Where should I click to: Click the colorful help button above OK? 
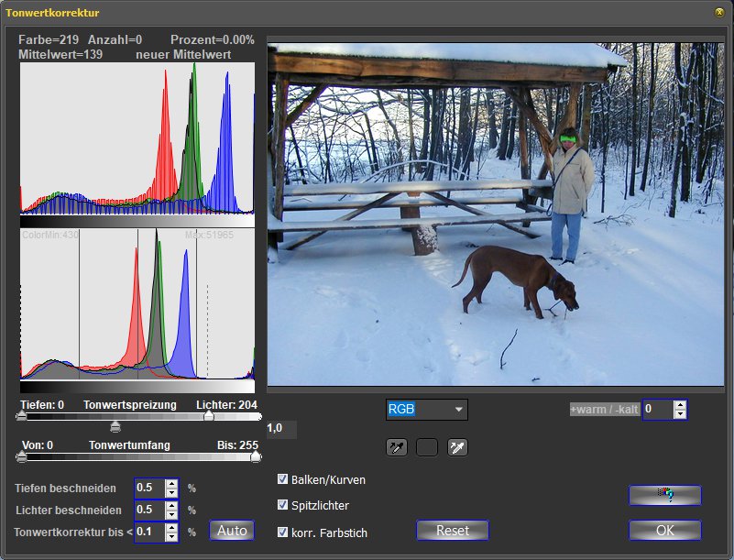tap(664, 495)
